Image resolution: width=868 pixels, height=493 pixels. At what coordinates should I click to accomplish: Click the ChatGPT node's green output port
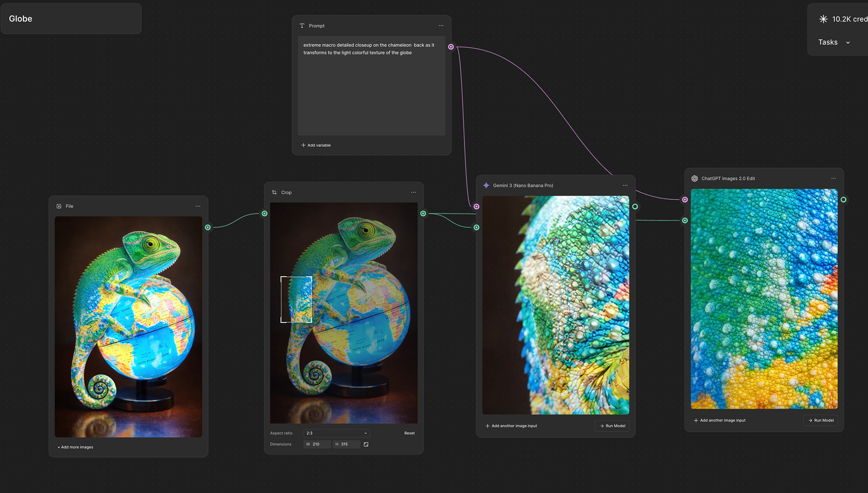pyautogui.click(x=843, y=200)
